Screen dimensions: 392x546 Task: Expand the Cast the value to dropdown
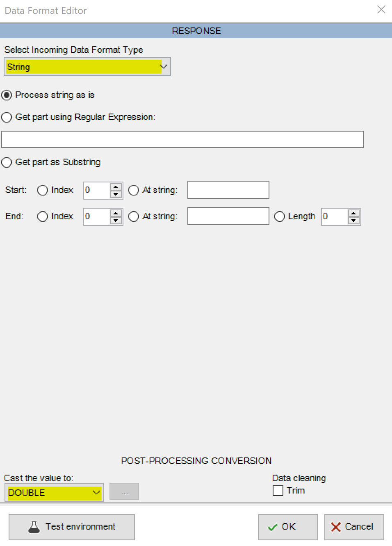[x=96, y=492]
